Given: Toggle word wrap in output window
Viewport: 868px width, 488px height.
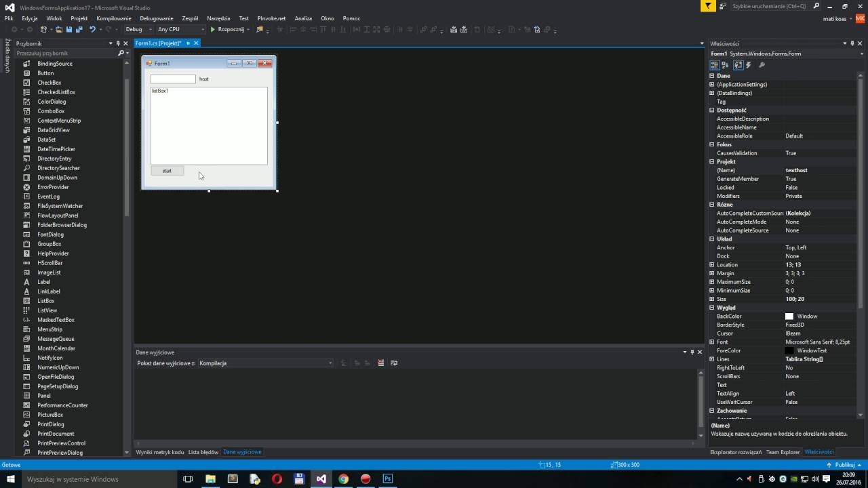Looking at the screenshot, I should tap(394, 363).
